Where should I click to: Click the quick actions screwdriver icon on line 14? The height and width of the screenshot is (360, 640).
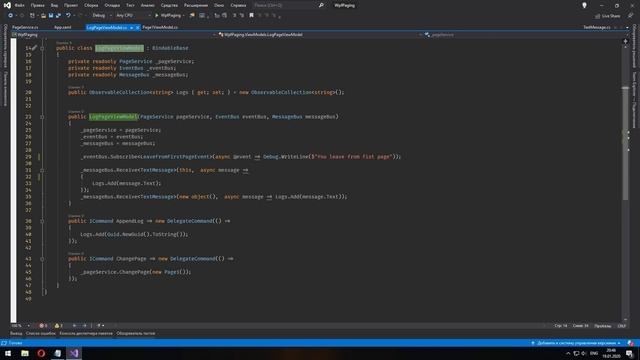pos(35,48)
